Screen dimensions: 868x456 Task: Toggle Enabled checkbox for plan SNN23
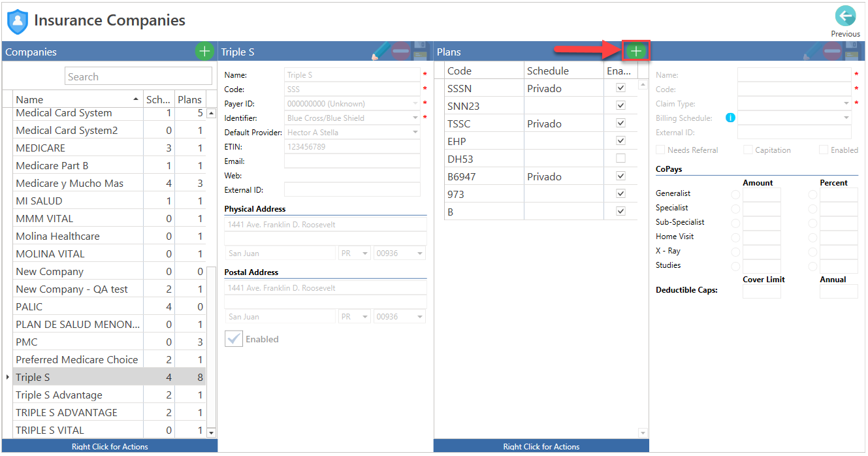[x=621, y=105]
